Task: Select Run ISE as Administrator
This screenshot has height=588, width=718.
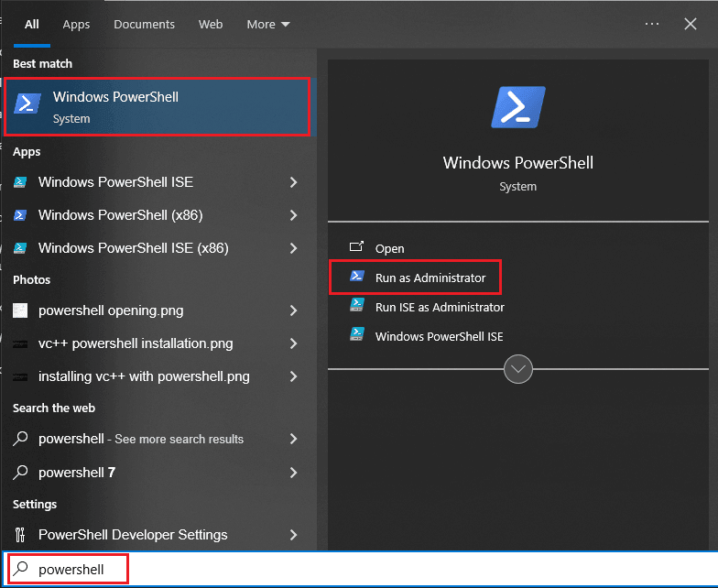Action: [440, 308]
